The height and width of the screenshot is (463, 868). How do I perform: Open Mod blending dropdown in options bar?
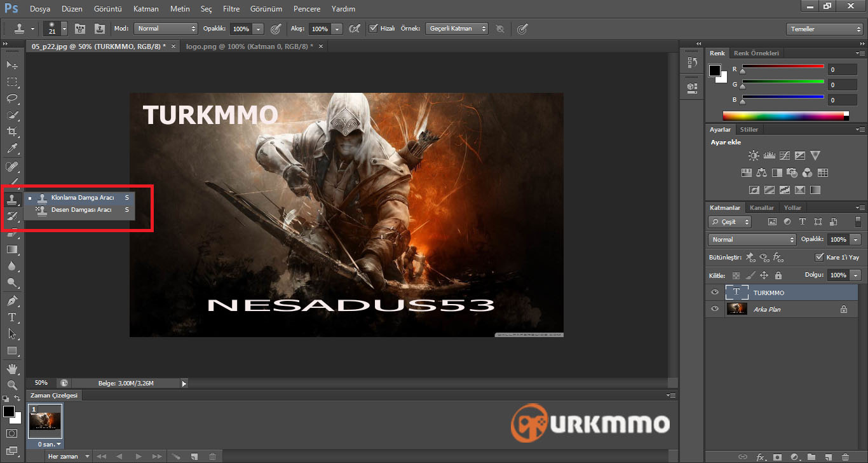pyautogui.click(x=166, y=29)
